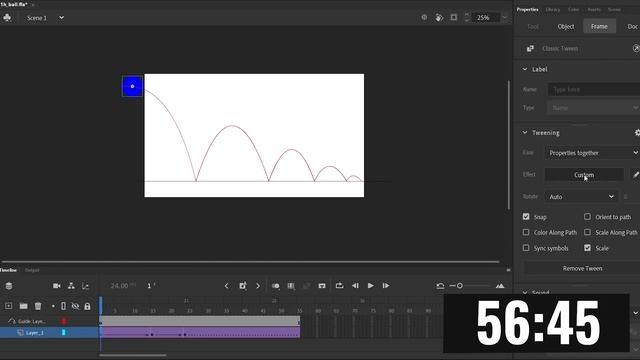The width and height of the screenshot is (640, 360).
Task: Click the center stage icon
Action: tap(424, 18)
